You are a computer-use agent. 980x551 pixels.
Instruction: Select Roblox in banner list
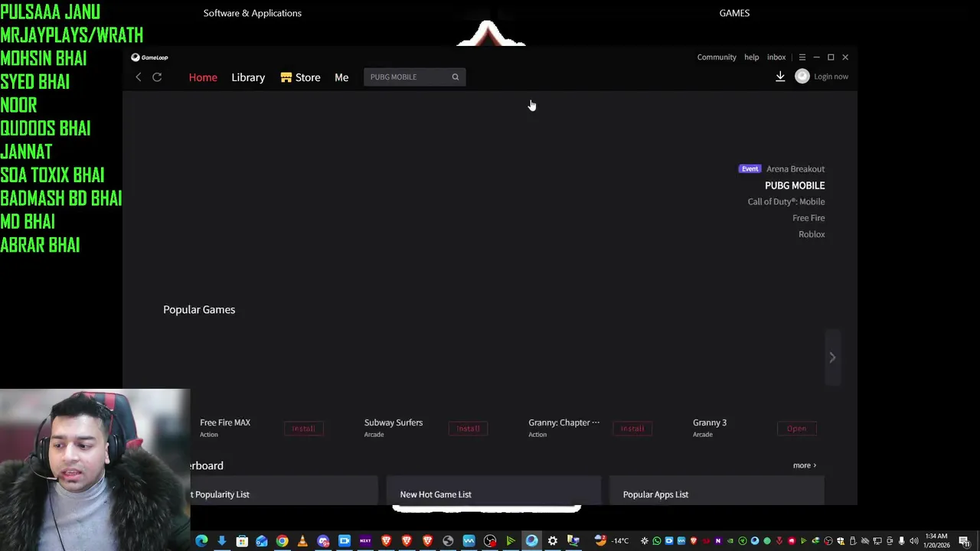coord(812,234)
